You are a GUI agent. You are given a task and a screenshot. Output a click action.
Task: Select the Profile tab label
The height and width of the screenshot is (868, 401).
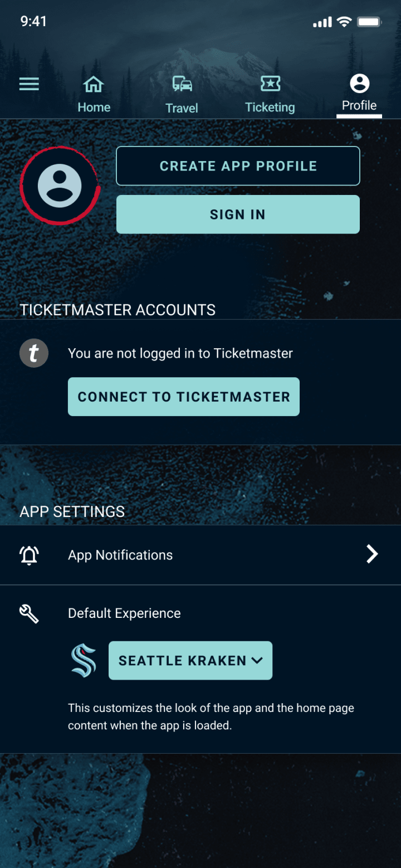[x=359, y=106]
